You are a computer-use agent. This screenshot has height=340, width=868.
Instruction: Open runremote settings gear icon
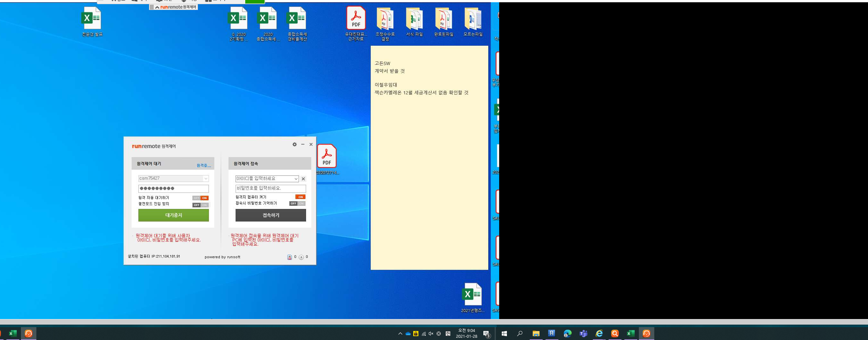[x=294, y=144]
